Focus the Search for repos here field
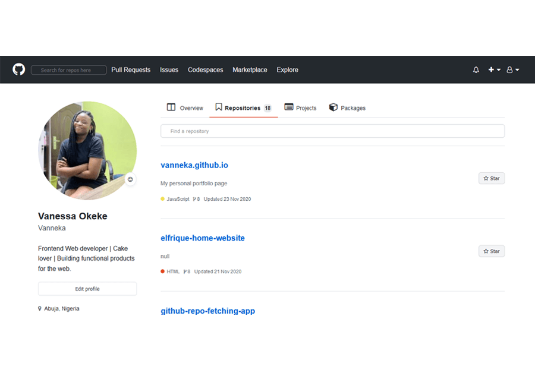 point(68,70)
